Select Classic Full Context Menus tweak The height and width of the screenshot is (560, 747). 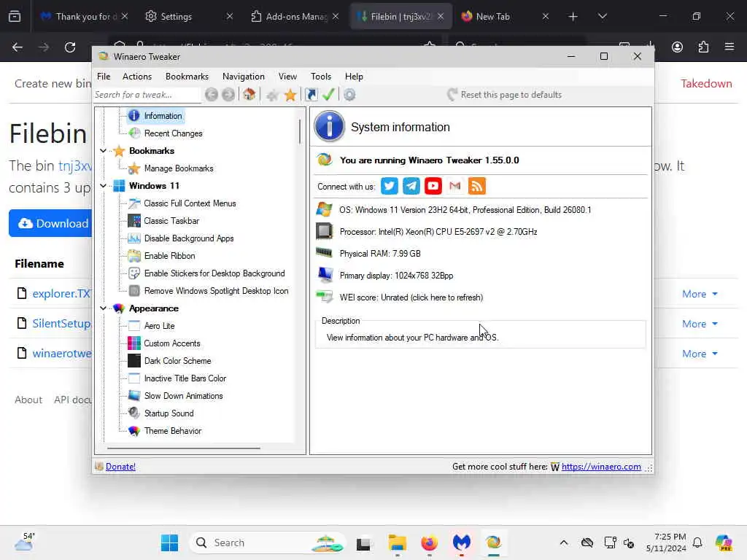click(190, 203)
